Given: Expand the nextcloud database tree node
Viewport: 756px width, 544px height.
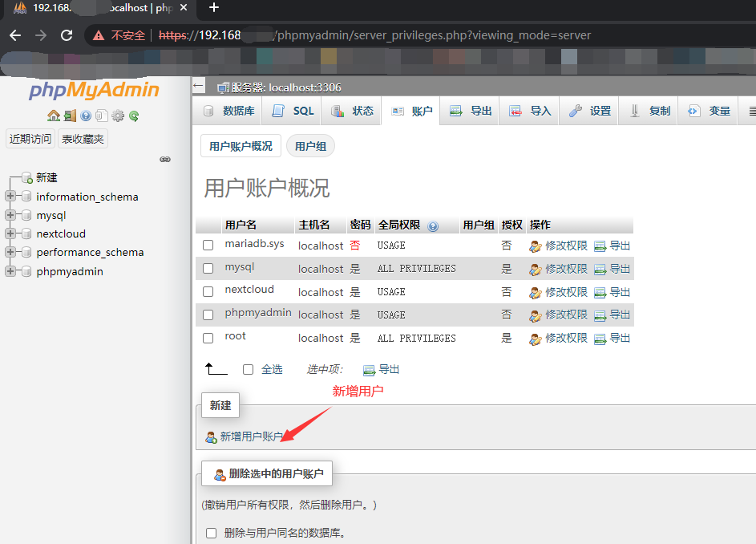Looking at the screenshot, I should pos(10,233).
